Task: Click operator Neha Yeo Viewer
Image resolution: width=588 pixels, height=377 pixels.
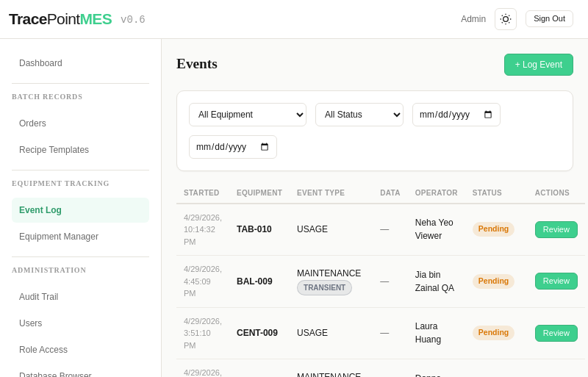Action: [434, 229]
